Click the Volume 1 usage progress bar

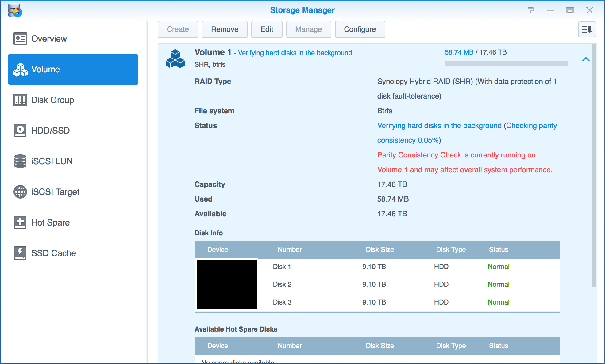[506, 63]
